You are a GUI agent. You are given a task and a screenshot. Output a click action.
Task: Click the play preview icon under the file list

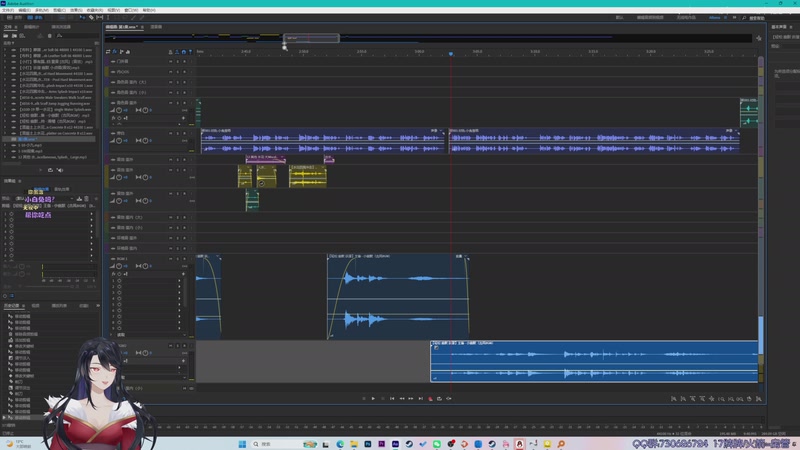pyautogui.click(x=40, y=170)
